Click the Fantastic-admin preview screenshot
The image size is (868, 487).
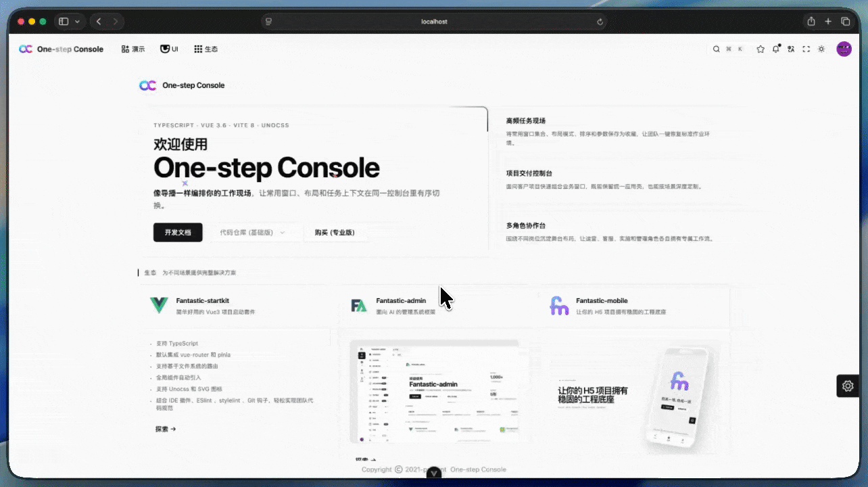434,390
